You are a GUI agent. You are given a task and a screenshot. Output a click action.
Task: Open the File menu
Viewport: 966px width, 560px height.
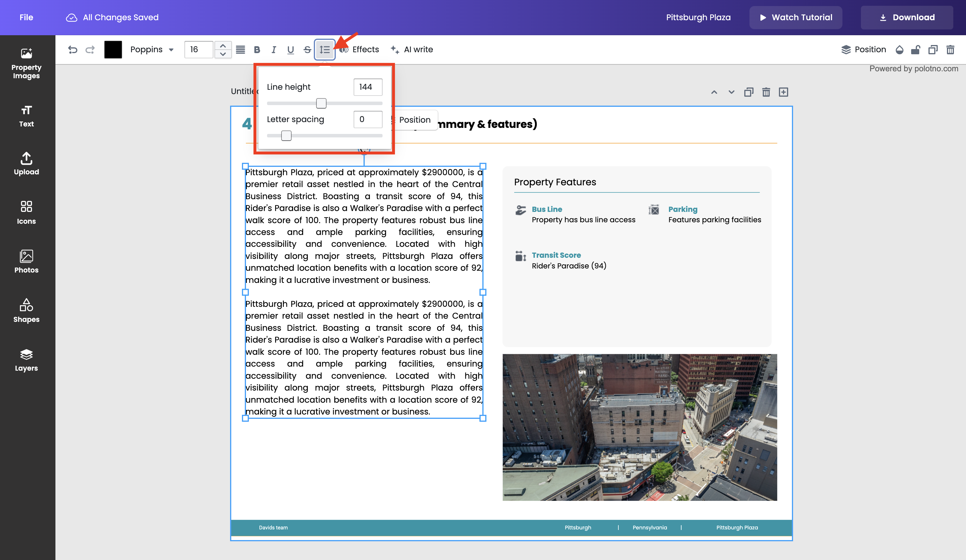26,17
